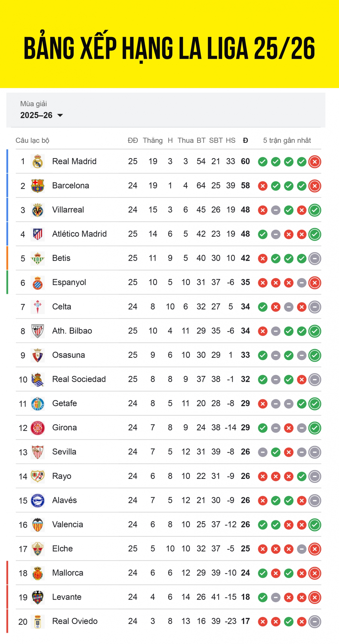Click the Villarreal club crest
Viewport: 339px width, 644px height.
pyautogui.click(x=38, y=210)
